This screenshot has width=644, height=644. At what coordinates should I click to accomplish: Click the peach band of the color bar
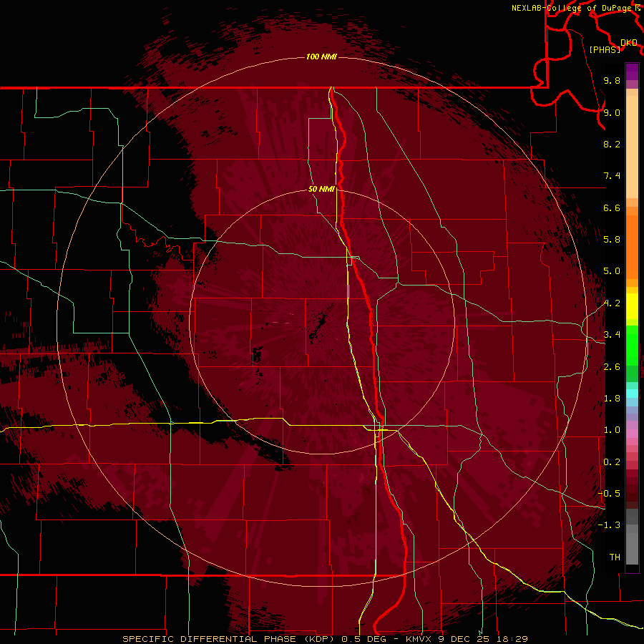tap(632, 147)
